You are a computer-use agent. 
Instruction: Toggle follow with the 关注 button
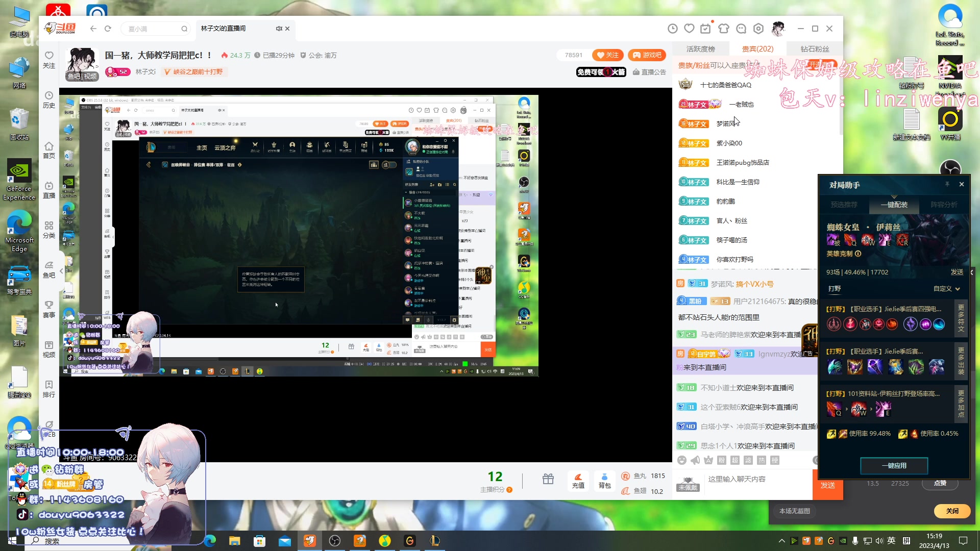607,55
